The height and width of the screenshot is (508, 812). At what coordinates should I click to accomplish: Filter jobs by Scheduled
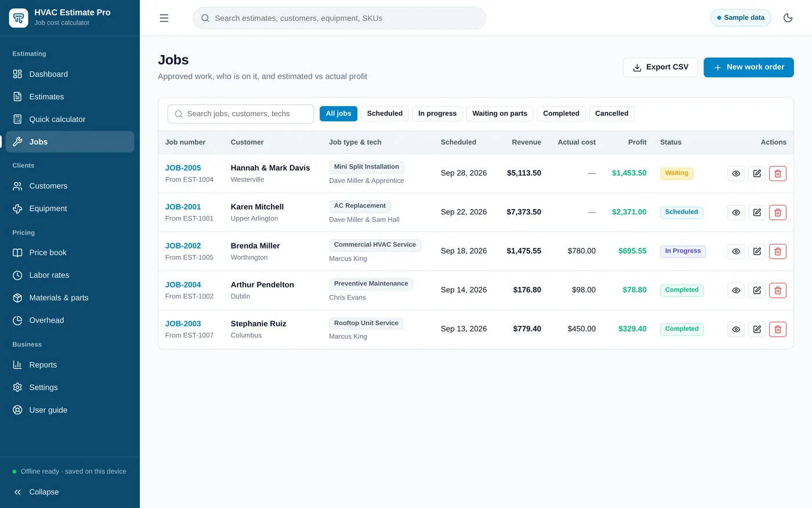385,114
